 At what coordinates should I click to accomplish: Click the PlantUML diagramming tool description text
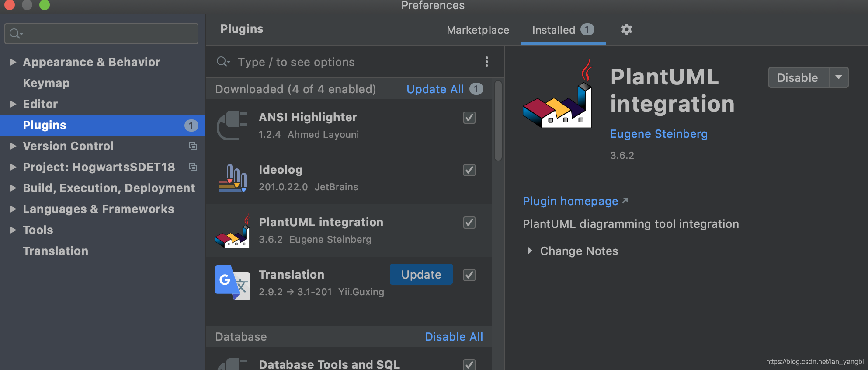631,224
